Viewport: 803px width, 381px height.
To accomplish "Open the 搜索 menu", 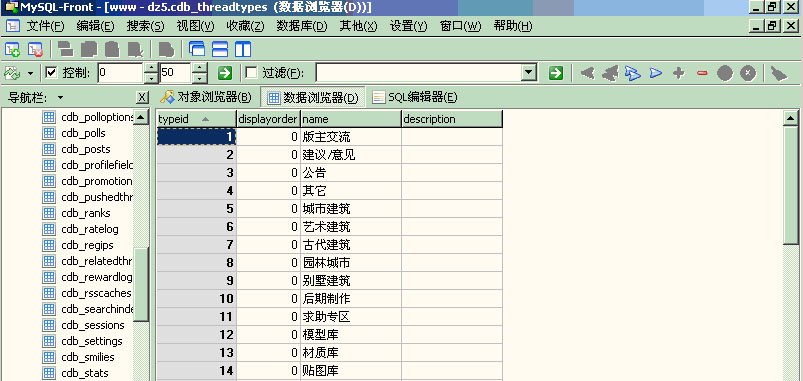I will 145,26.
